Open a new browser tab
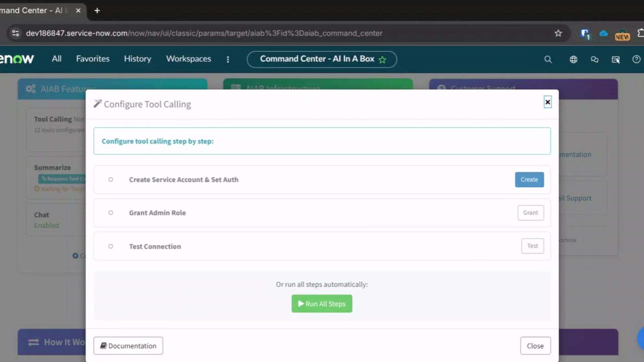This screenshot has width=644, height=362. [x=97, y=11]
